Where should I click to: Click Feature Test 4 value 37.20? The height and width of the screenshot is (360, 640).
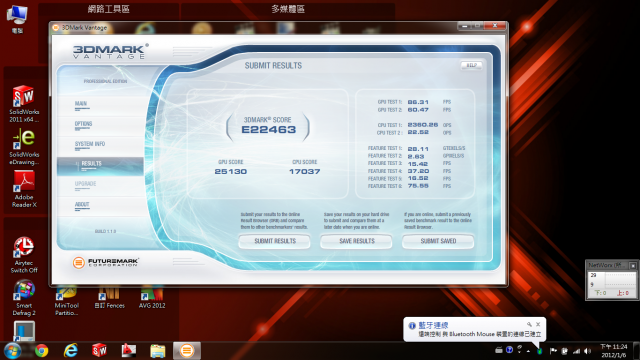tap(418, 171)
